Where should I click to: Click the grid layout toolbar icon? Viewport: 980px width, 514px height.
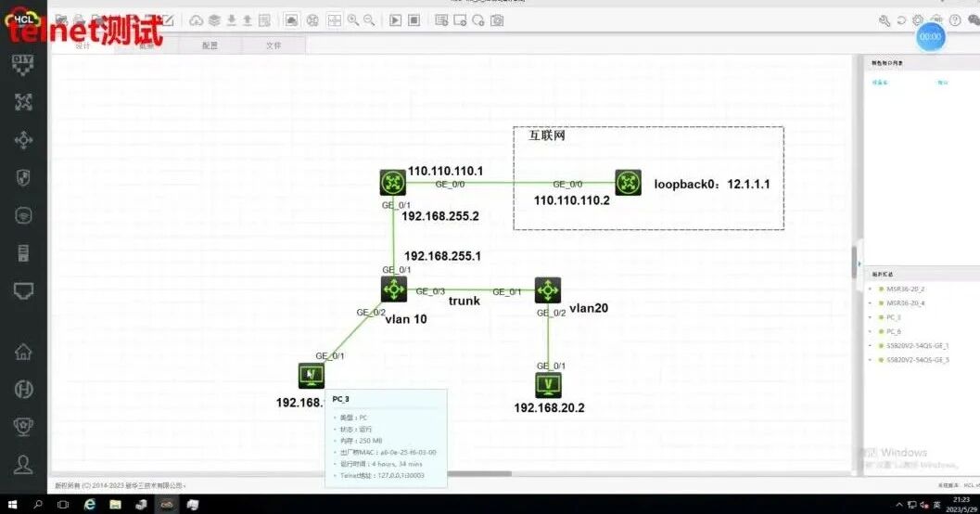[x=335, y=20]
